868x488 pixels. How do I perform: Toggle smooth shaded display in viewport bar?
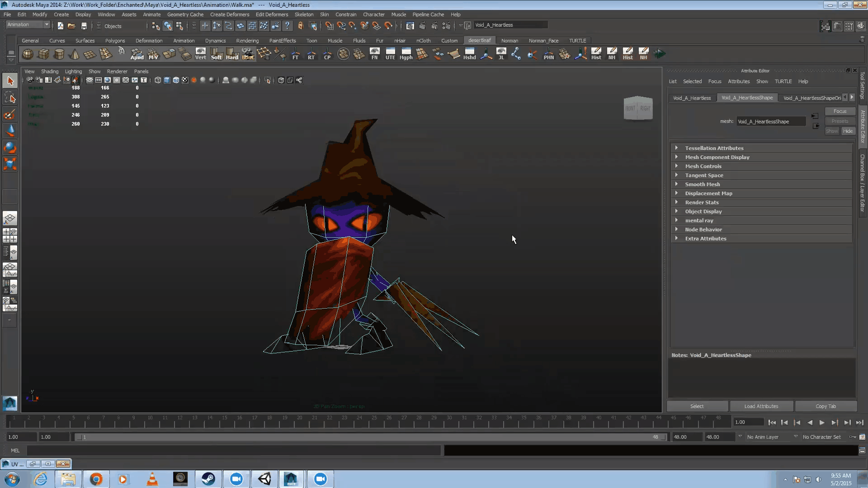(166, 80)
